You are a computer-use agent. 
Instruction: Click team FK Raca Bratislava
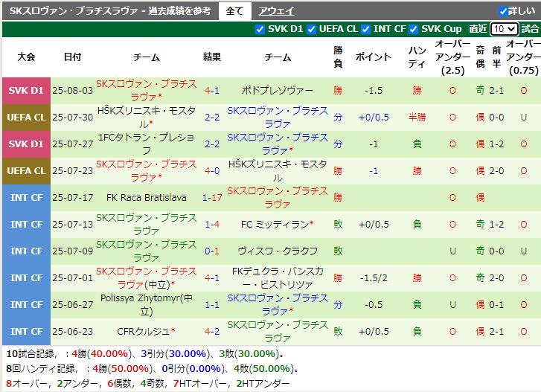tap(147, 198)
